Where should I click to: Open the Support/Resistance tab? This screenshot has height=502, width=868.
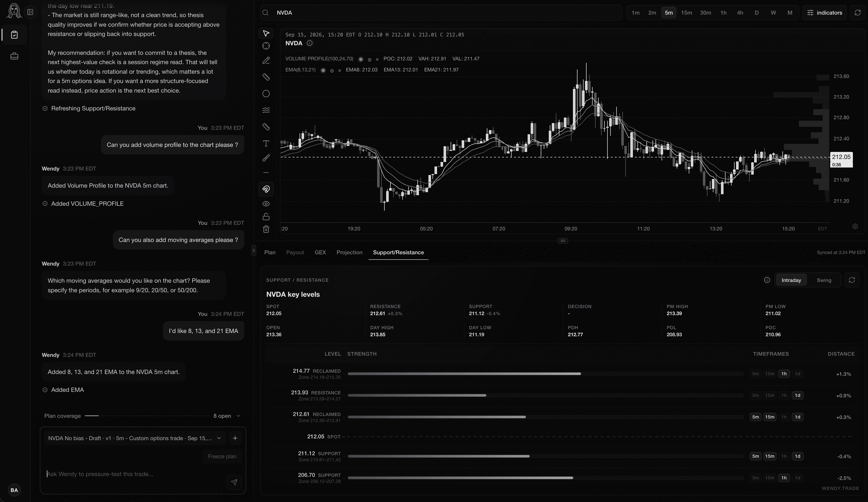click(398, 253)
